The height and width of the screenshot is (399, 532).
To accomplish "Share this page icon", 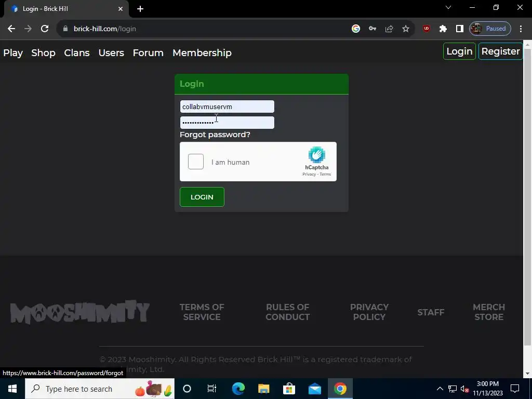I will point(389,29).
